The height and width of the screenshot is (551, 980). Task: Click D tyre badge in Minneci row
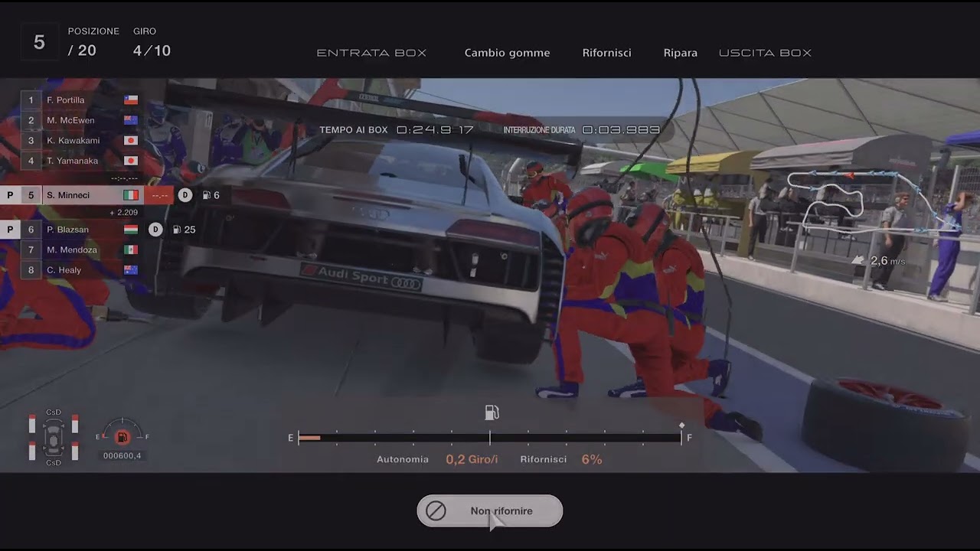(185, 195)
